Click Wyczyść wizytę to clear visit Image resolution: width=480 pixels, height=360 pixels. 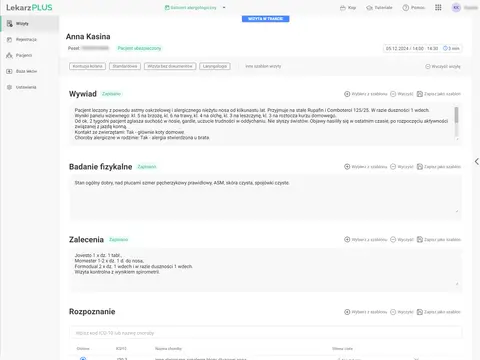click(x=443, y=67)
